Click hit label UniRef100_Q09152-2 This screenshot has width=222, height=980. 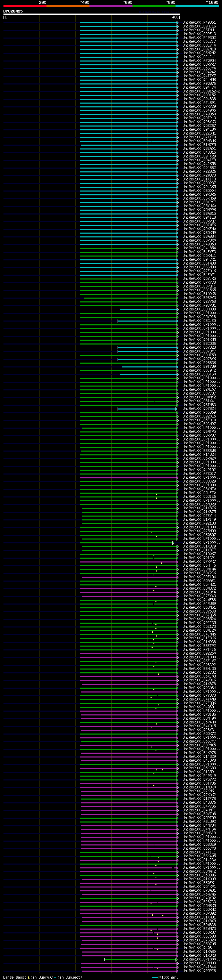[201, 91]
